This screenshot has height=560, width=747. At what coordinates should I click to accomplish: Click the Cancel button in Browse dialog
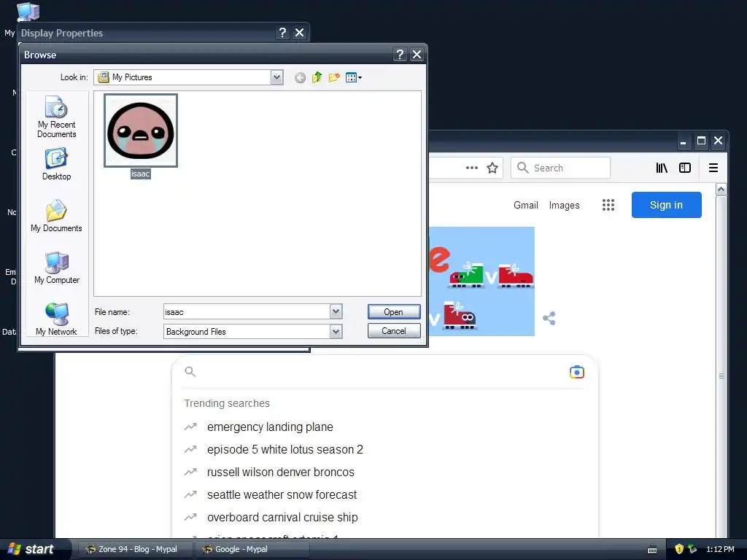point(394,331)
